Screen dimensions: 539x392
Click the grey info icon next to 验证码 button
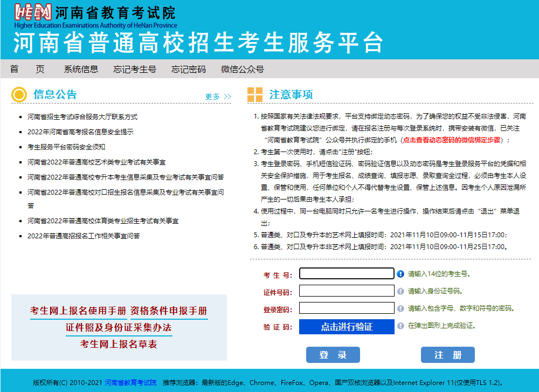coord(400,326)
